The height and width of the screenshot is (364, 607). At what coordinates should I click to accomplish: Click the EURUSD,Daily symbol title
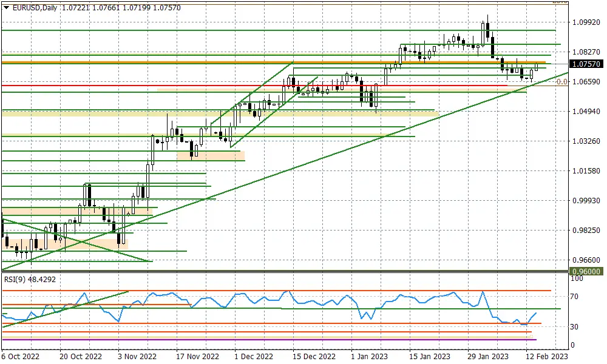point(35,8)
